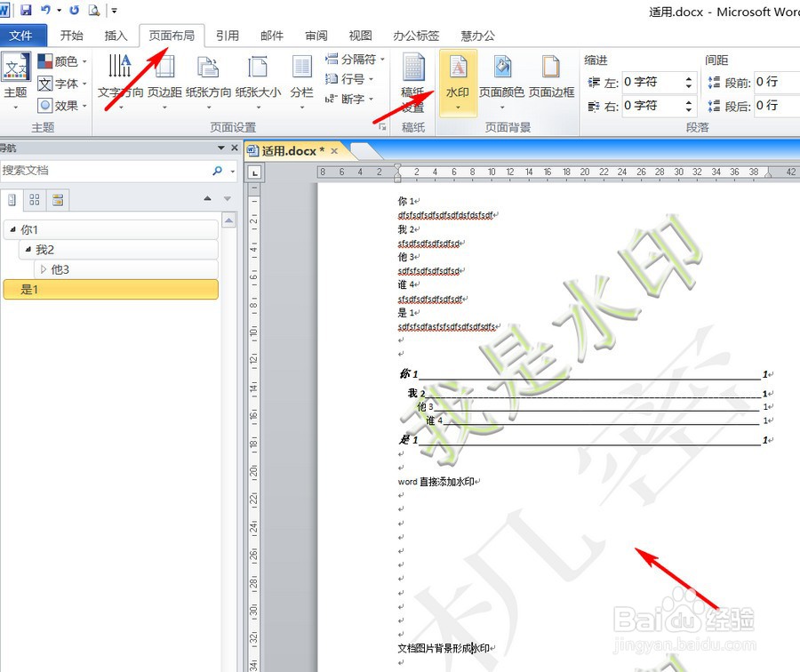Jump to the next heading arrow
The image size is (800, 672).
click(x=228, y=198)
